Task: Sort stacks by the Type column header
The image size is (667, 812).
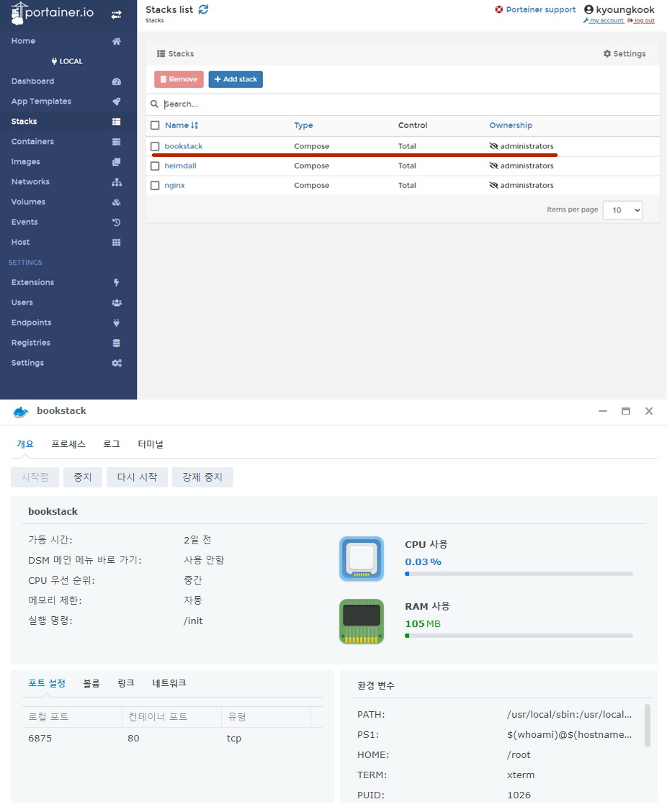Action: tap(303, 125)
